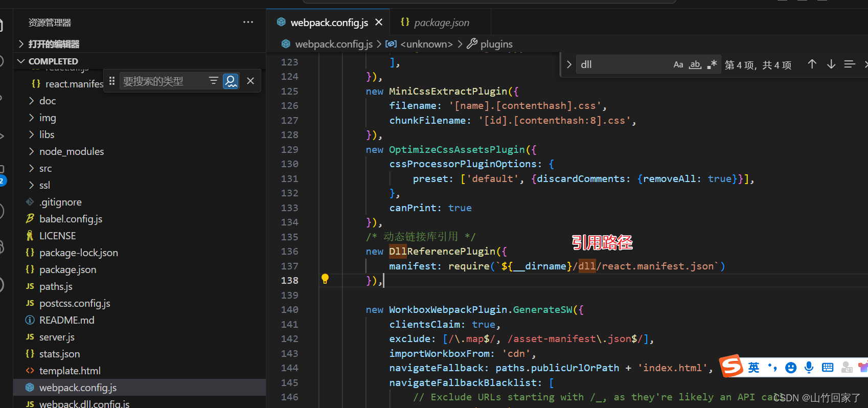This screenshot has width=868, height=408.
Task: Click WorkboxWebpackPlugin.GenerateSW in the code
Action: pyautogui.click(x=481, y=310)
